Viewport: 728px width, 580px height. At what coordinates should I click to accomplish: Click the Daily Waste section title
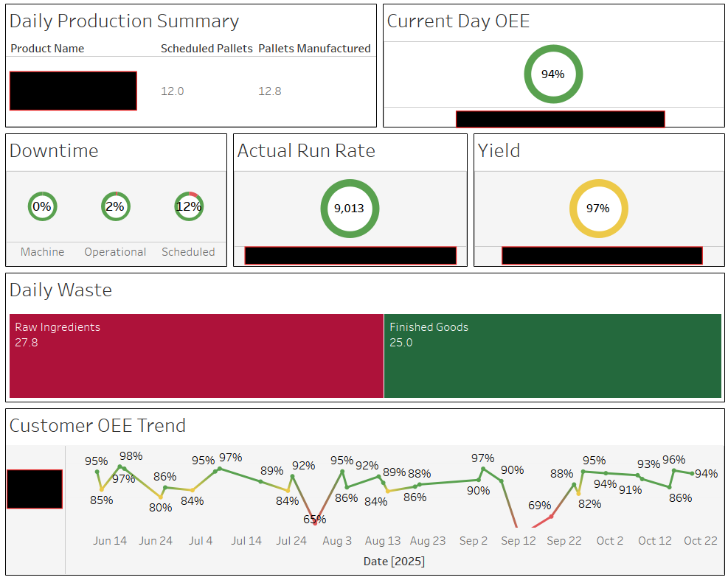[60, 290]
